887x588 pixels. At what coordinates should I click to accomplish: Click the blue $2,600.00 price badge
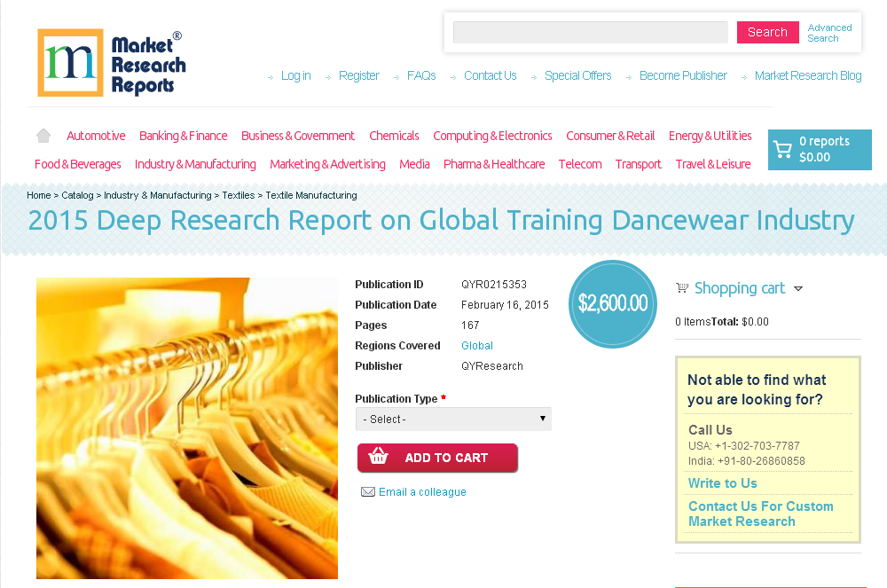click(x=612, y=303)
